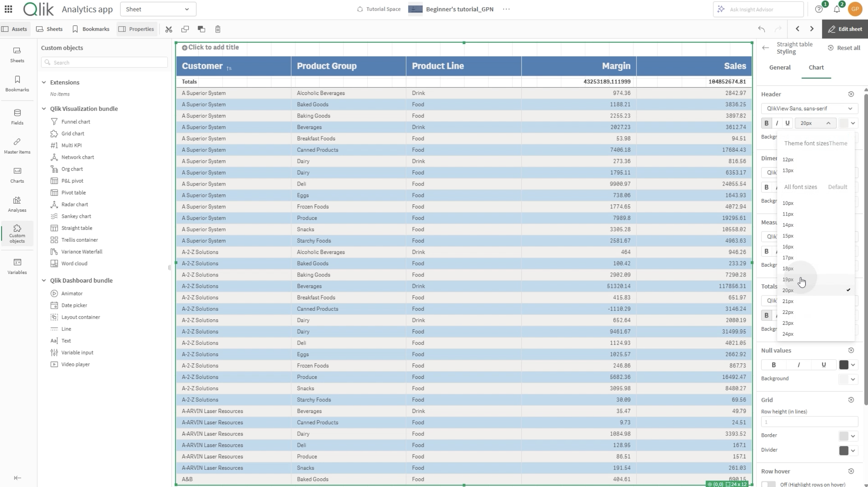Image resolution: width=868 pixels, height=487 pixels.
Task: Open the Sheet dropdown in top bar
Action: coord(158,9)
